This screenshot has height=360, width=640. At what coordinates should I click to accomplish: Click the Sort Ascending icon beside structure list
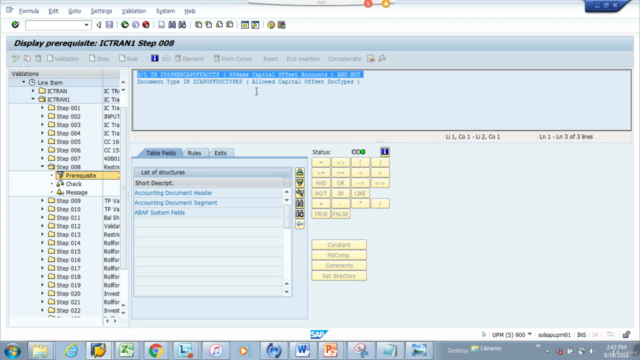pos(300,172)
